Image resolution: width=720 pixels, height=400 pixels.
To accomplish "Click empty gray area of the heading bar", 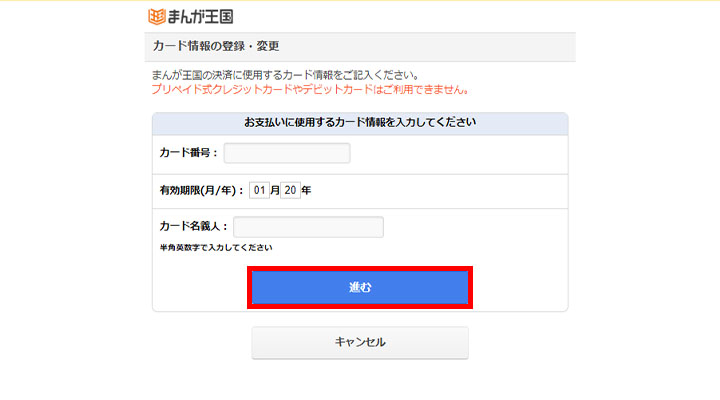I will (x=450, y=46).
